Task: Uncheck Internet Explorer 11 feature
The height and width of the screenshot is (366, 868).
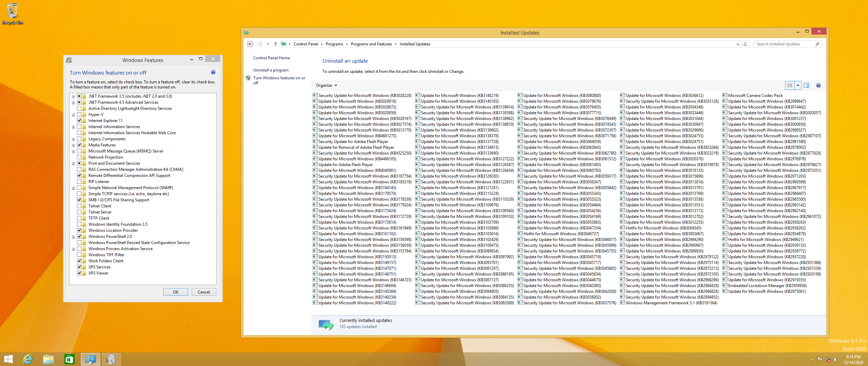Action: click(x=79, y=121)
